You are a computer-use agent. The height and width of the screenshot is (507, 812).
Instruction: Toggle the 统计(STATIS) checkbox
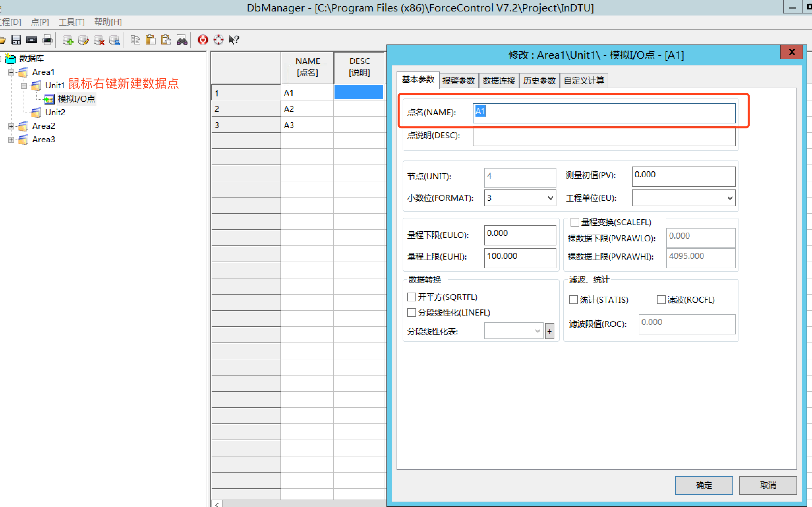click(573, 300)
